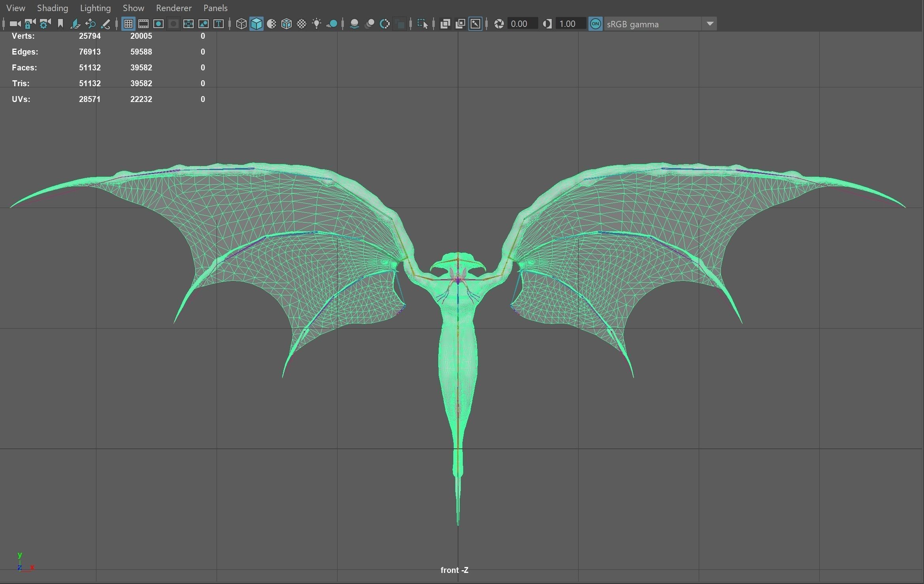Open Camera Attributes gear-camera icon

pos(45,24)
